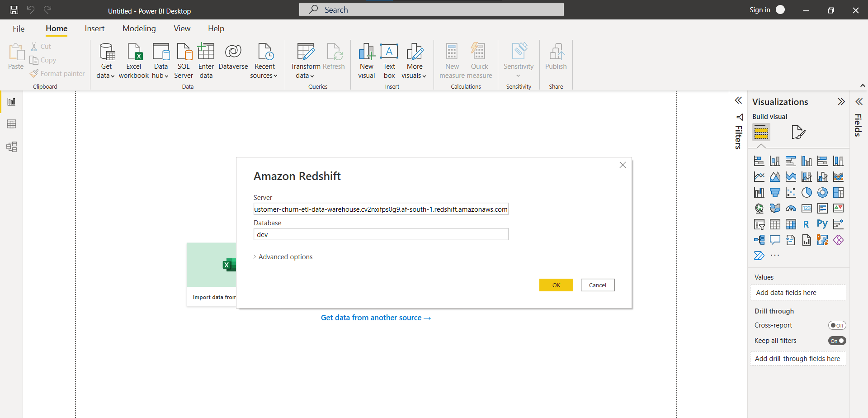This screenshot has width=868, height=418.
Task: Select the stacked bar chart visual
Action: tap(759, 161)
